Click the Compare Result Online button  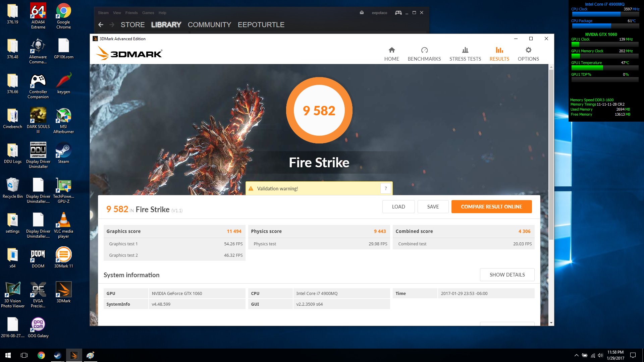point(491,206)
